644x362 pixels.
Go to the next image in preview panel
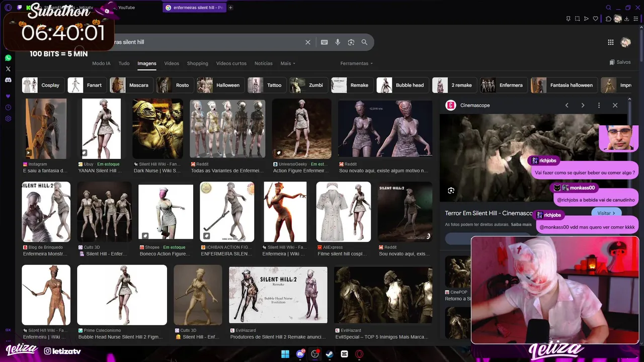583,105
